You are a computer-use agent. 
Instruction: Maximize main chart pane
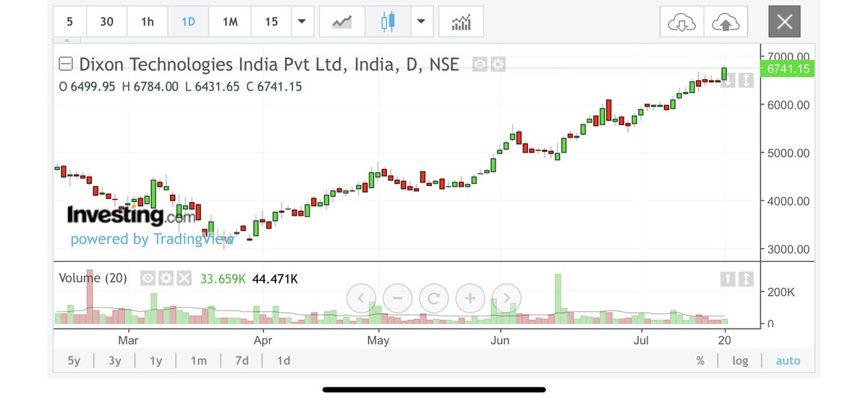pyautogui.click(x=746, y=80)
